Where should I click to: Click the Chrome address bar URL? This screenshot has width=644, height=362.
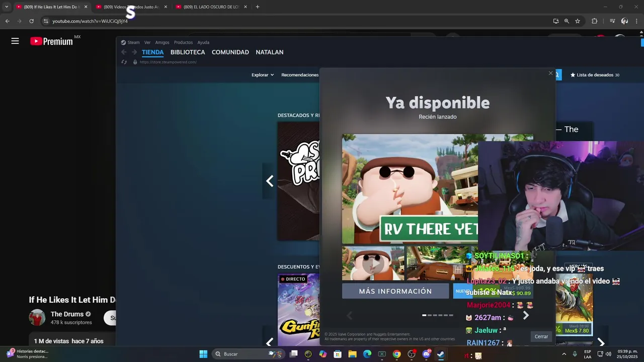90,21
